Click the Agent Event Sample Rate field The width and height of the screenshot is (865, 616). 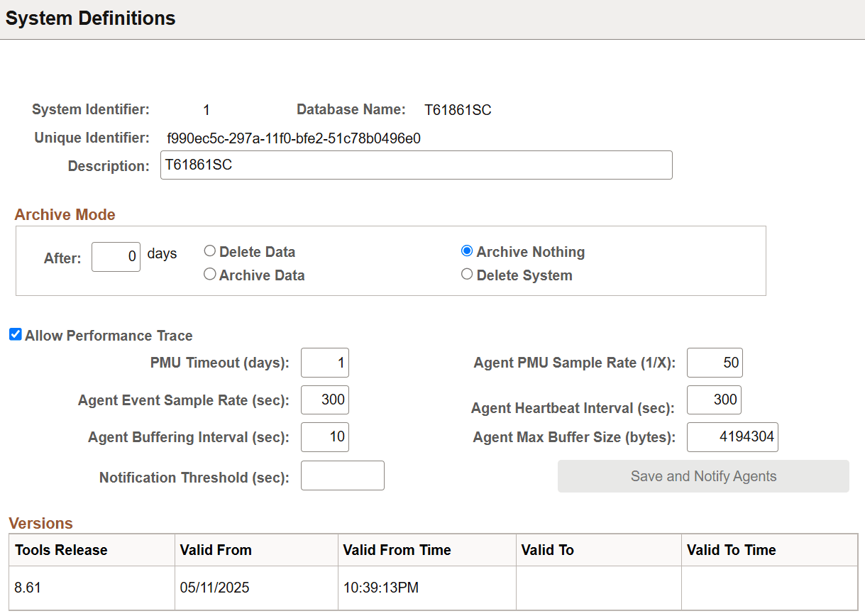coord(325,400)
